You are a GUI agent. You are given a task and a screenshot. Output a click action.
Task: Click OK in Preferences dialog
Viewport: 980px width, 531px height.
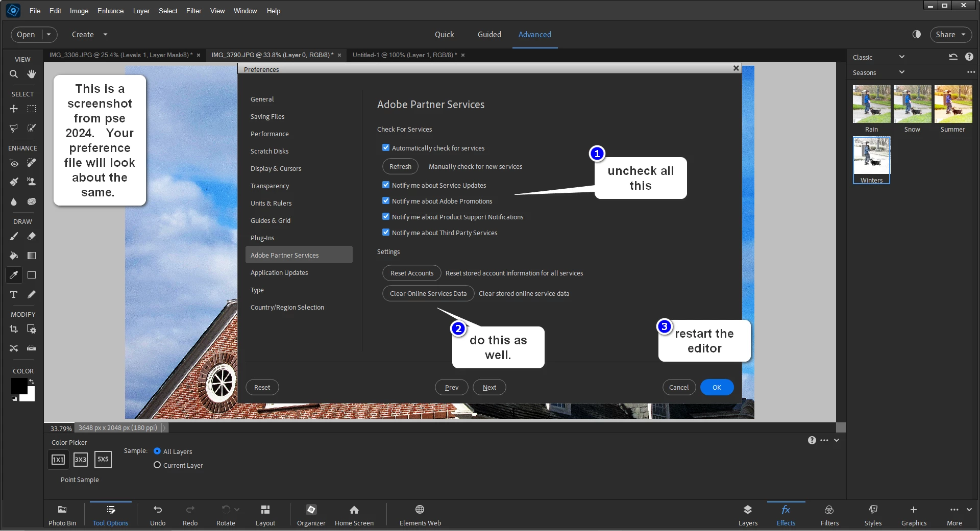click(717, 387)
